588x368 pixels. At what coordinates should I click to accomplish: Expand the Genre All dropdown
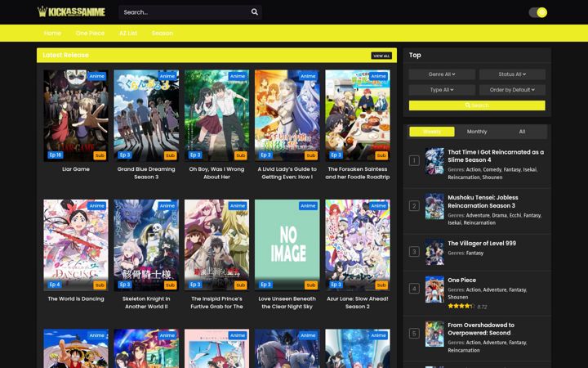(x=442, y=74)
